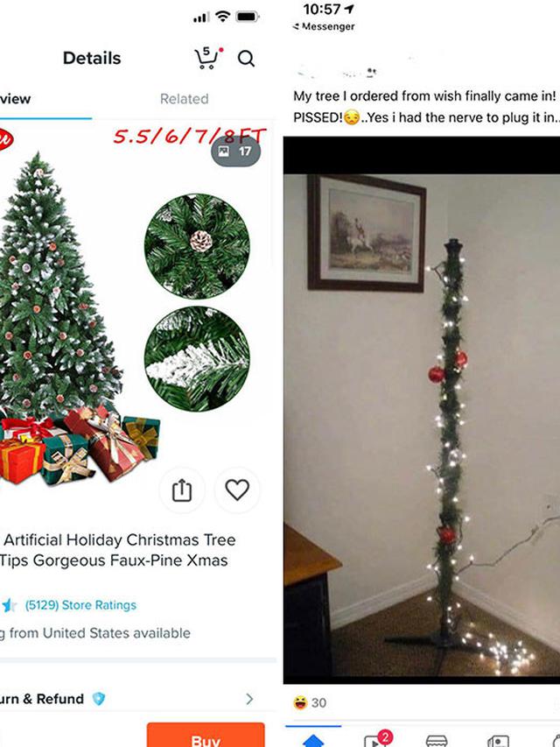Select the Overview tab
560x747 pixels.
[15, 99]
